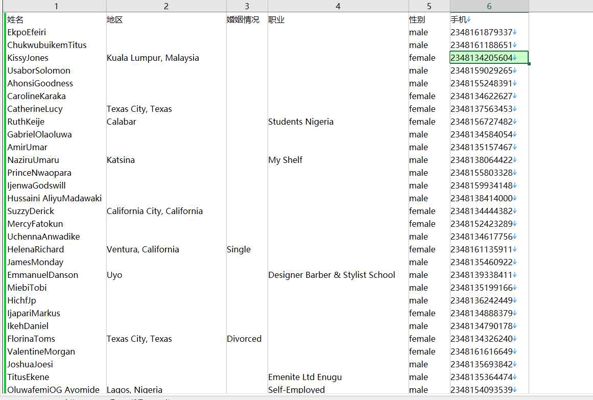The height and width of the screenshot is (400, 593).
Task: Select phone cell 2348139338411
Action: pyautogui.click(x=489, y=275)
